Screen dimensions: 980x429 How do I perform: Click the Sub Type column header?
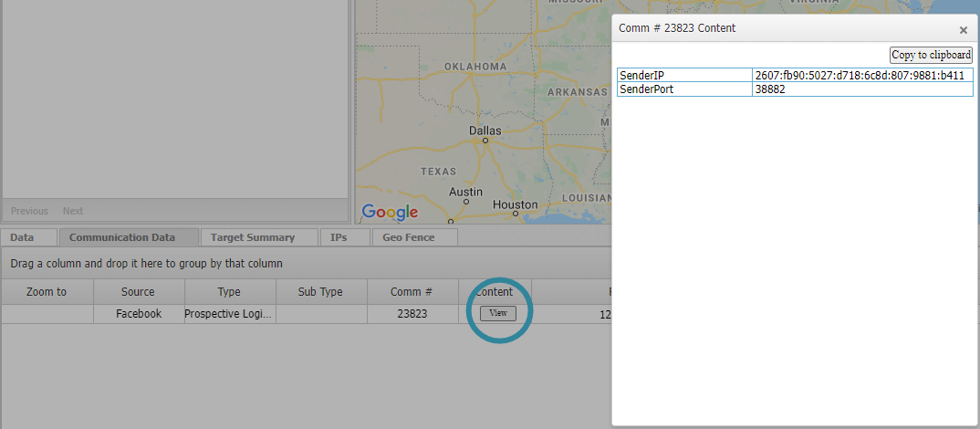[320, 292]
